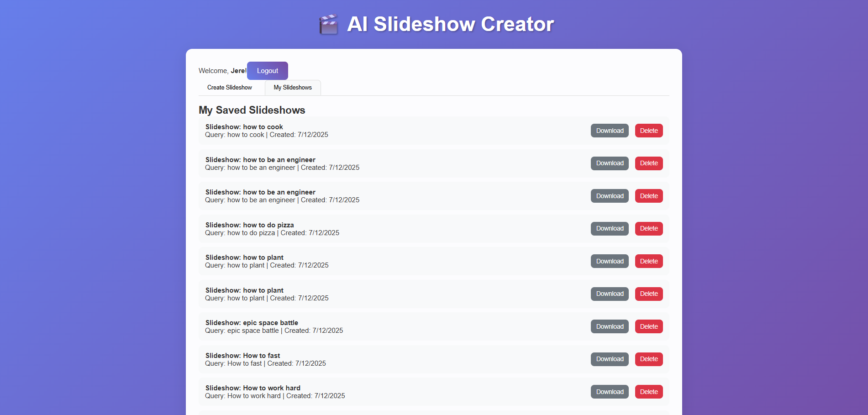The height and width of the screenshot is (415, 868).
Task: Click the Query: how to do pizza line
Action: pos(272,233)
